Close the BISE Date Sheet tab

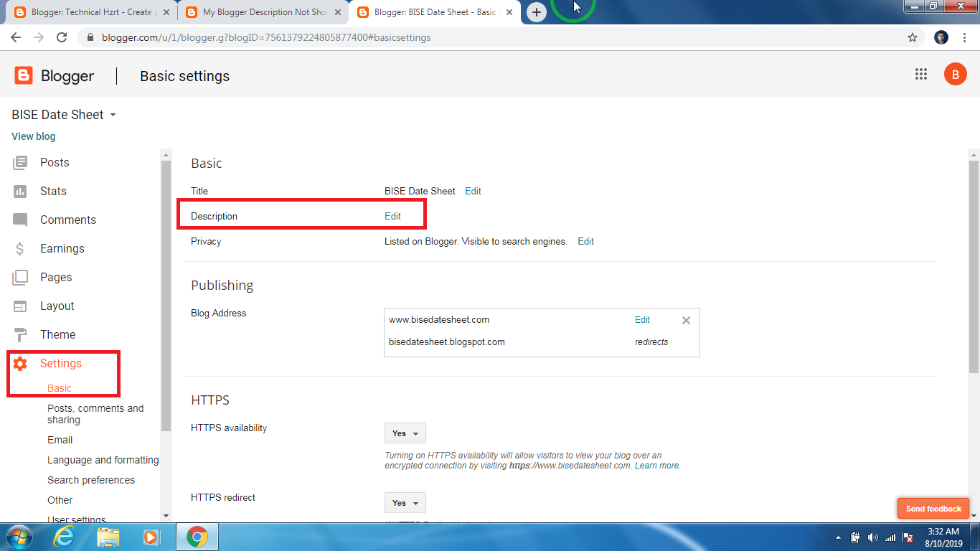pyautogui.click(x=509, y=12)
